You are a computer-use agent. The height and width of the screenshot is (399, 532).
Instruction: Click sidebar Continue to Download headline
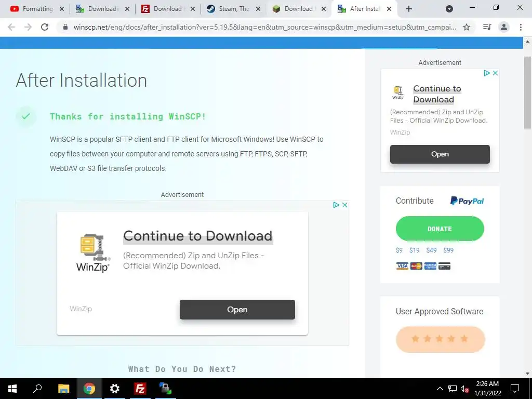[x=437, y=94]
